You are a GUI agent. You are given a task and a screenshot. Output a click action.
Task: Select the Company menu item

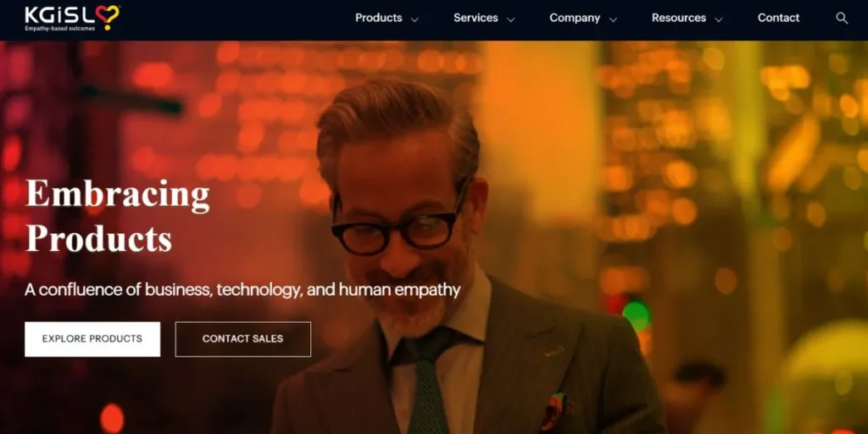(x=575, y=18)
